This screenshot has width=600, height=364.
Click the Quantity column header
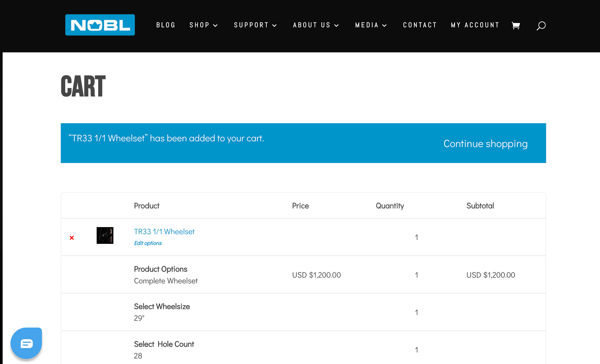tap(390, 206)
